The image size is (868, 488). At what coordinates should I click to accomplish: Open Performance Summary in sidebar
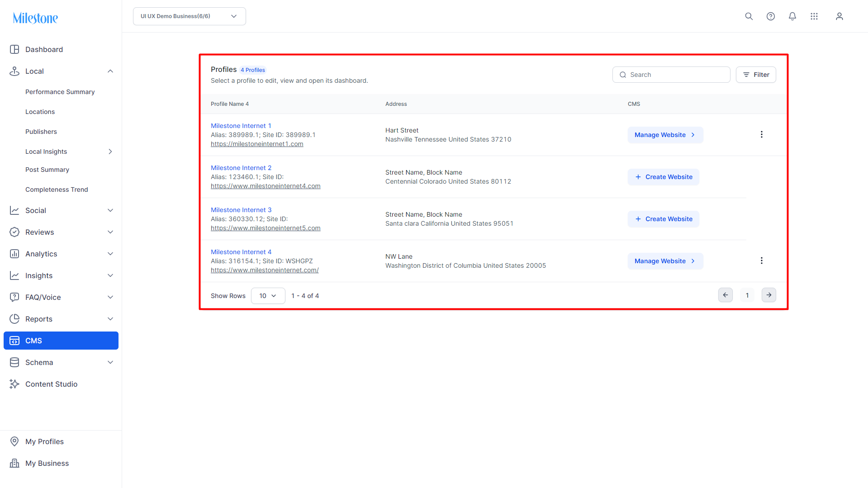pos(60,92)
